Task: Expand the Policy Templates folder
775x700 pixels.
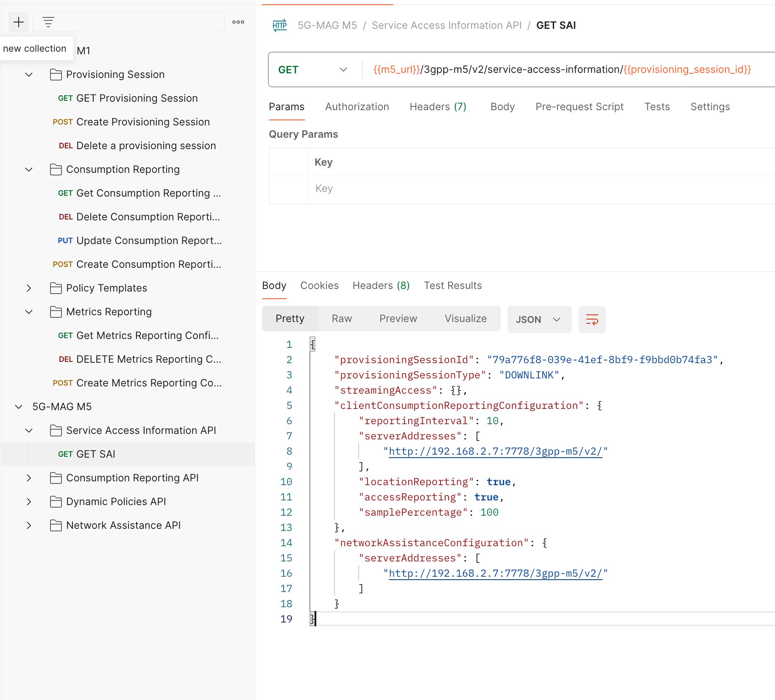Action: pos(29,288)
